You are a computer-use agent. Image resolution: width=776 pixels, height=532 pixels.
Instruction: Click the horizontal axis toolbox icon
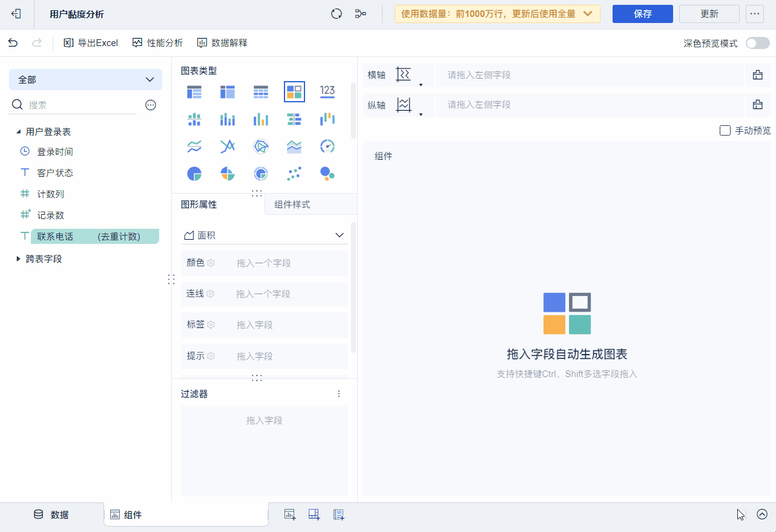pos(757,75)
